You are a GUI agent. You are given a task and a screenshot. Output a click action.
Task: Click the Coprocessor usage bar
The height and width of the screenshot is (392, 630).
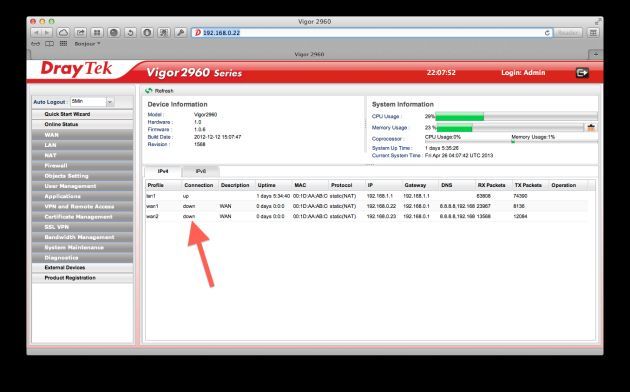[511, 141]
